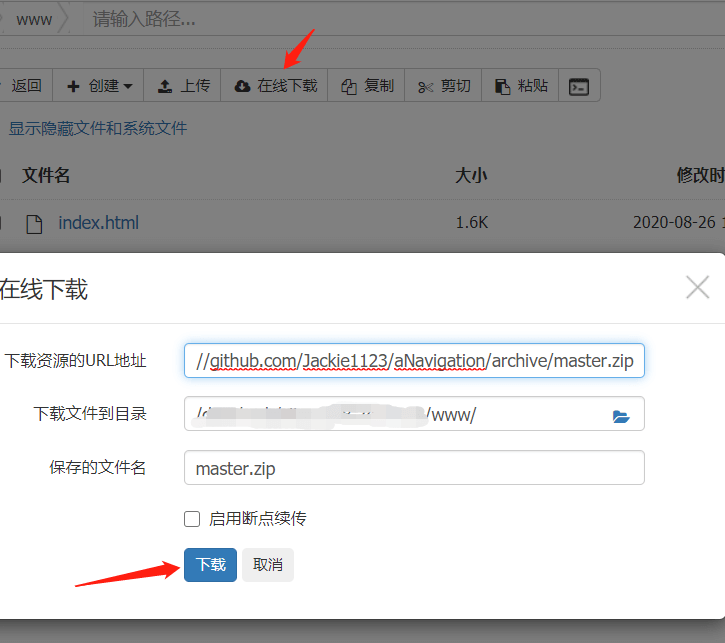725x643 pixels.
Task: Focus the download resource URL input field
Action: point(414,361)
